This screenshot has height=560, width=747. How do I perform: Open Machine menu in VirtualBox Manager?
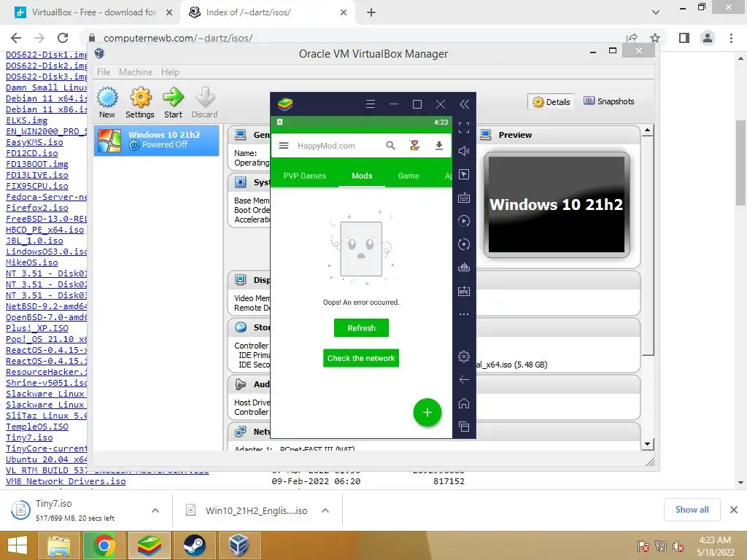136,72
